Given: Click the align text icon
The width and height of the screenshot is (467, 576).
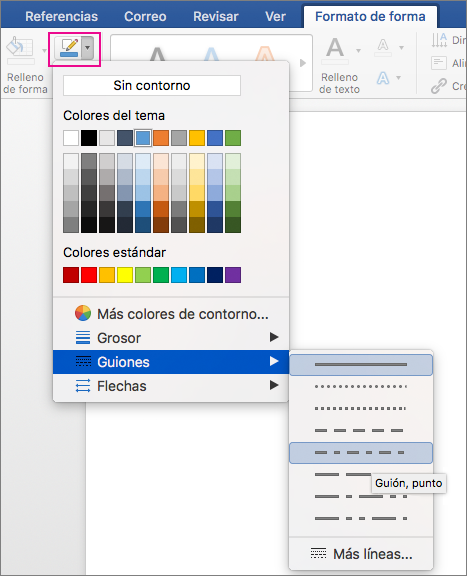Looking at the screenshot, I should pos(439,63).
